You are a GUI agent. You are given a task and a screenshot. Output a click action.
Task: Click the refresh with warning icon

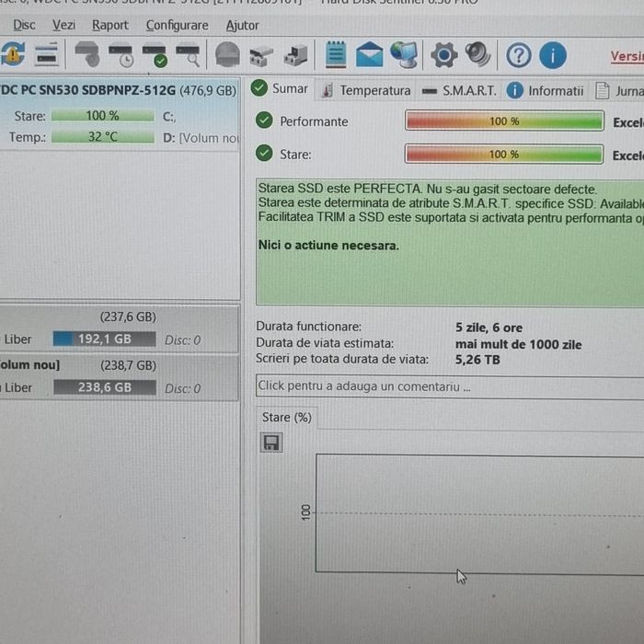pyautogui.click(x=12, y=53)
